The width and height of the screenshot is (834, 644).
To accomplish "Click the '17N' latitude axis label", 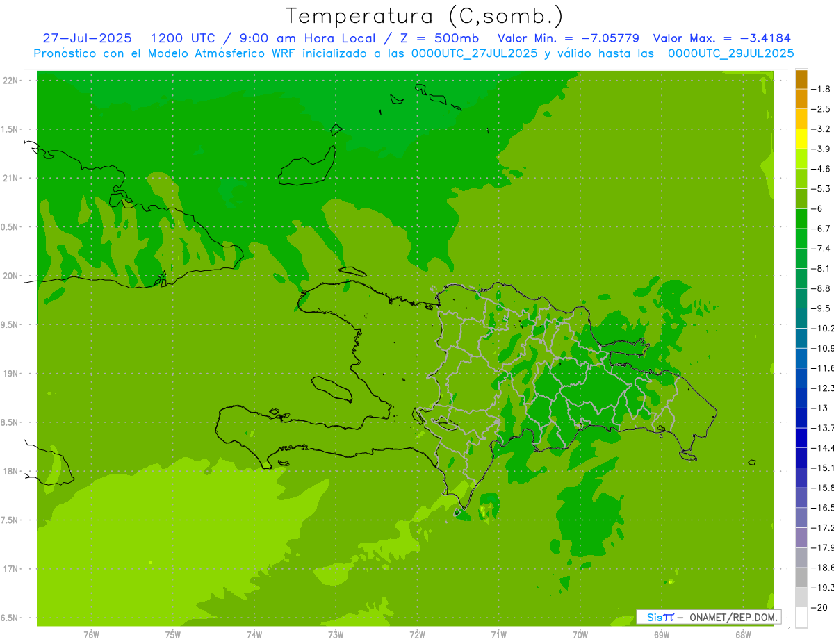I will click(x=10, y=570).
